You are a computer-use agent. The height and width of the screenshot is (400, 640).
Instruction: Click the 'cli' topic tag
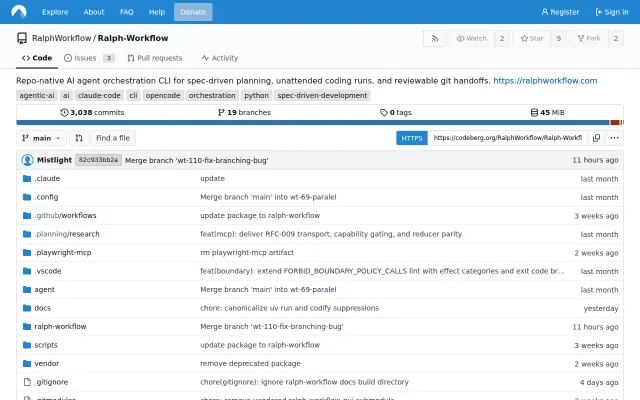pos(133,96)
